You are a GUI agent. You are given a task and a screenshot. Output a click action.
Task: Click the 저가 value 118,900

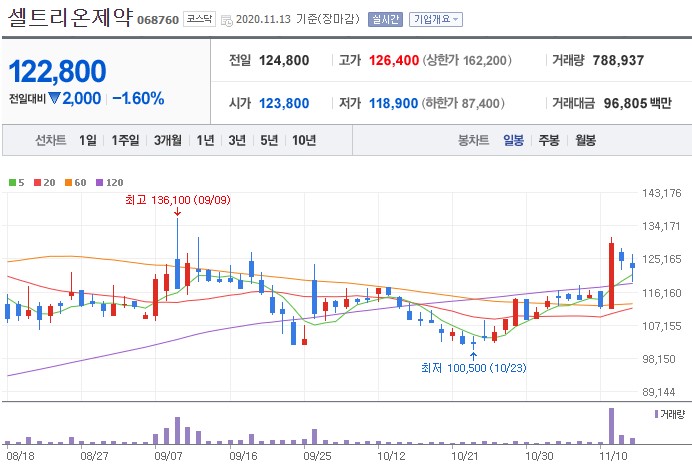point(394,103)
